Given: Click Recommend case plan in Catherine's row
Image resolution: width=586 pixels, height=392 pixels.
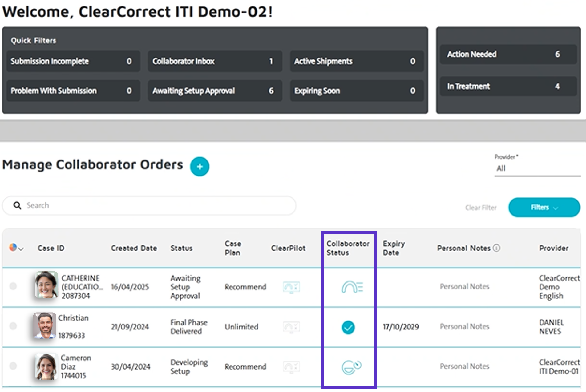Looking at the screenshot, I should tap(245, 287).
